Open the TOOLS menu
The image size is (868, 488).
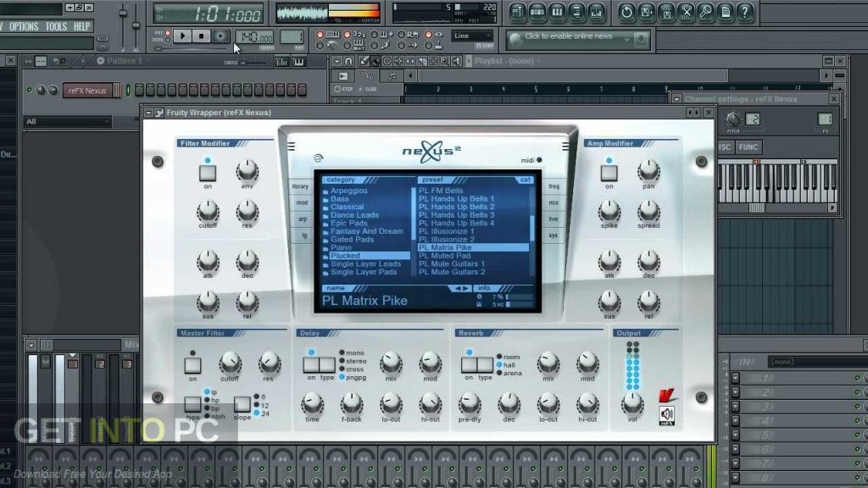click(56, 26)
